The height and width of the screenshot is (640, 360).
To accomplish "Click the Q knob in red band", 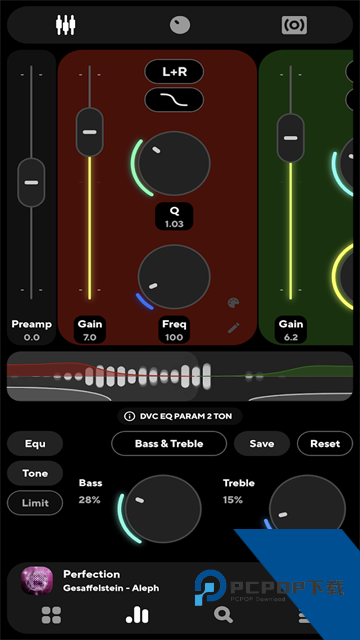I will point(174,163).
